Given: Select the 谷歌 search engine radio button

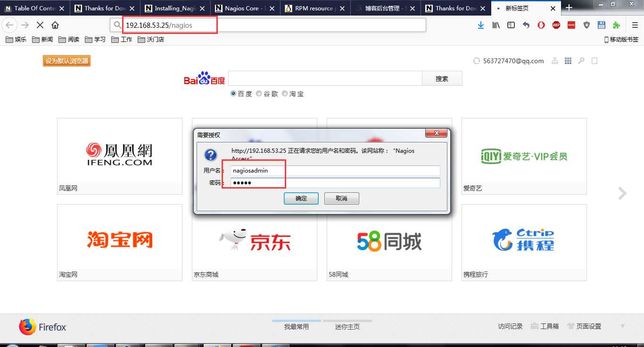Looking at the screenshot, I should click(259, 93).
